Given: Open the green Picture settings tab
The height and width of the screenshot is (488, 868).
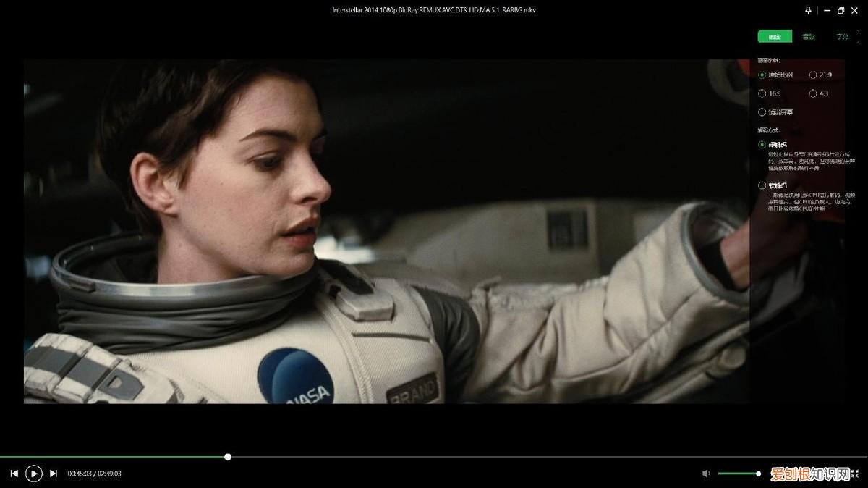Looking at the screenshot, I should pyautogui.click(x=775, y=36).
